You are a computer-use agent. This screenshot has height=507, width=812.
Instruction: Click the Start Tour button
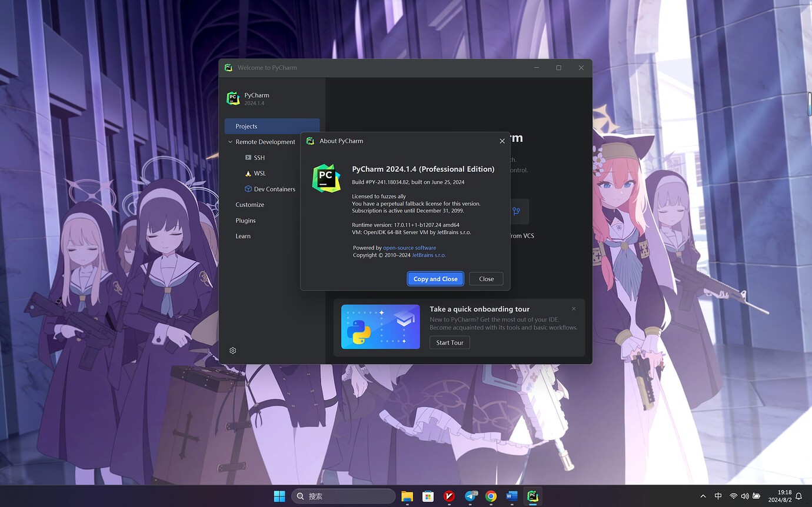(x=450, y=343)
